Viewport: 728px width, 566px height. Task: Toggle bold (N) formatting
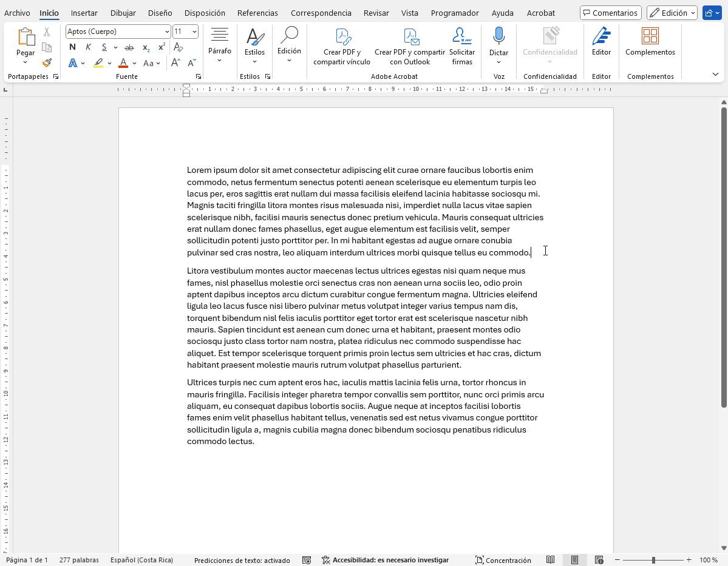pyautogui.click(x=73, y=47)
